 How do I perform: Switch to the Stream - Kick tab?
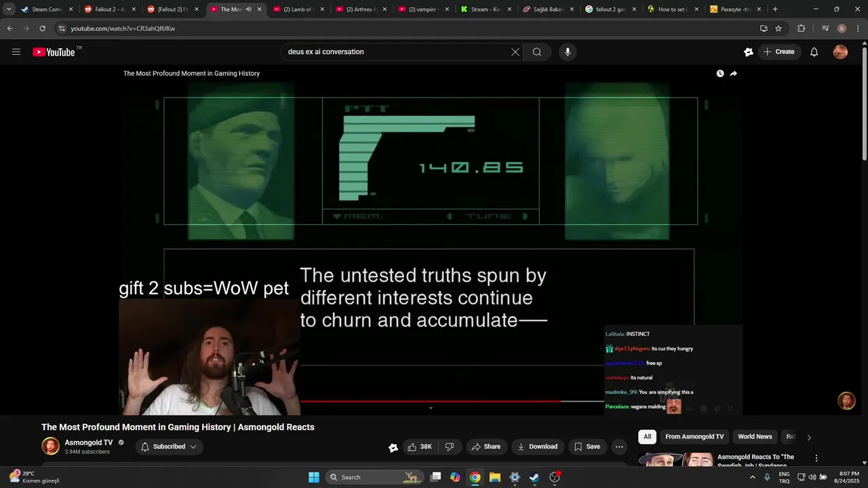pyautogui.click(x=485, y=9)
